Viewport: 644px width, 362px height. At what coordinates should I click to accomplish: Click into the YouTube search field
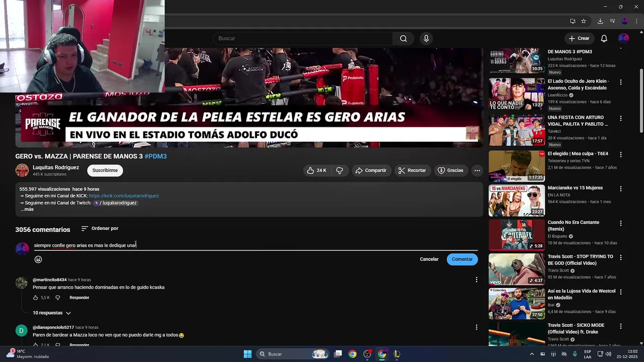click(303, 39)
